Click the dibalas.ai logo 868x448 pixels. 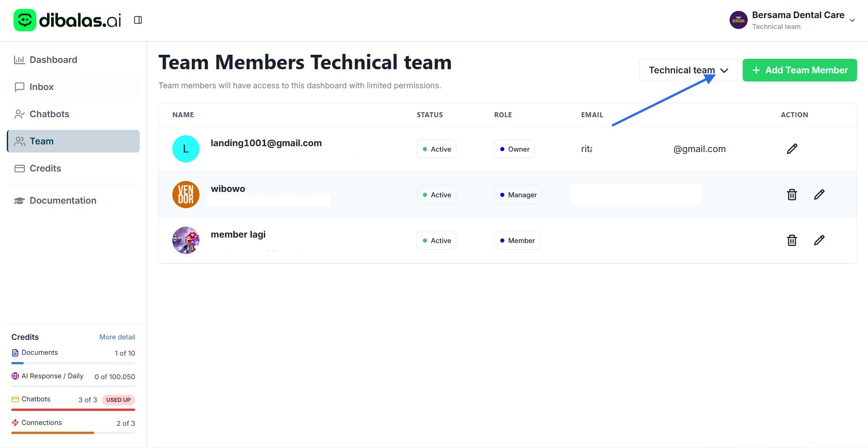pos(67,20)
